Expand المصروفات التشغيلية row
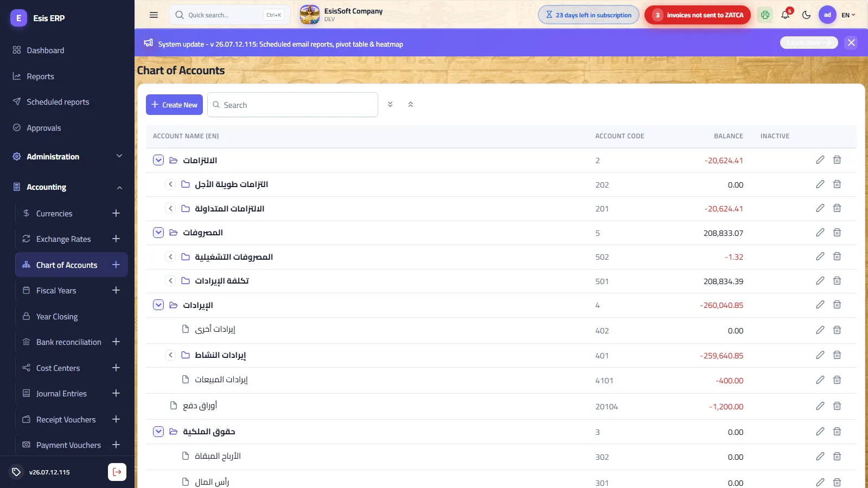This screenshot has width=868, height=488. (170, 256)
